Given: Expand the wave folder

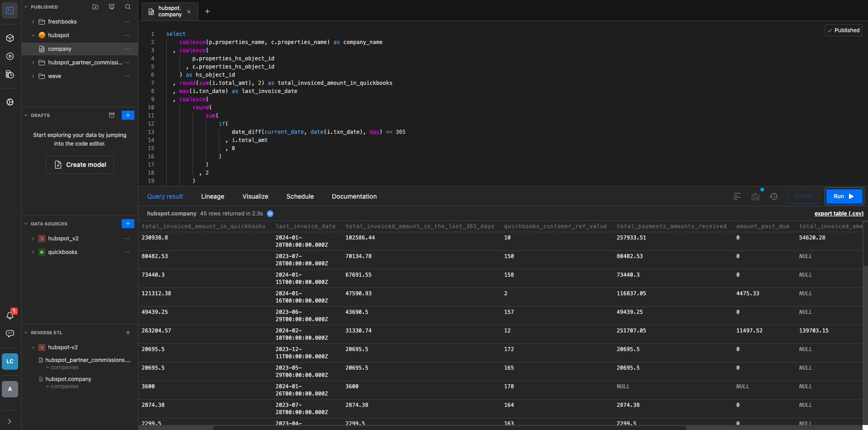Looking at the screenshot, I should pyautogui.click(x=33, y=76).
